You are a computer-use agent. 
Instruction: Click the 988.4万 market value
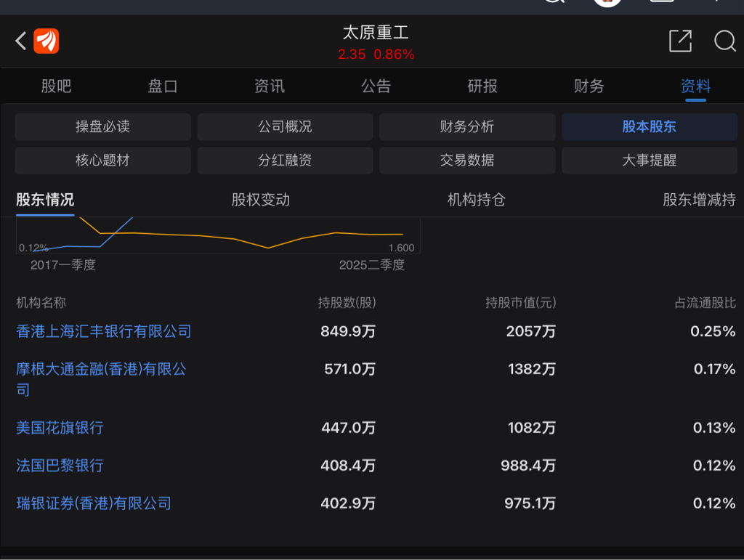528,465
